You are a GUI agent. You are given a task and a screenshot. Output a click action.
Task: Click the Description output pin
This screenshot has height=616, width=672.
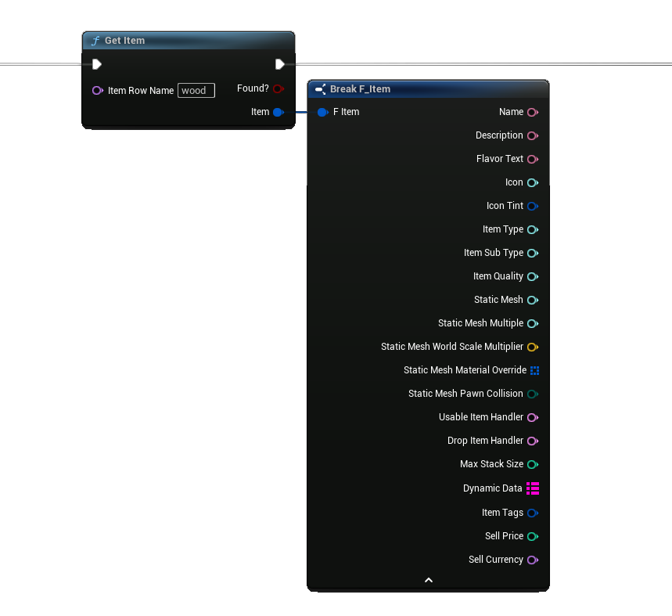[532, 135]
